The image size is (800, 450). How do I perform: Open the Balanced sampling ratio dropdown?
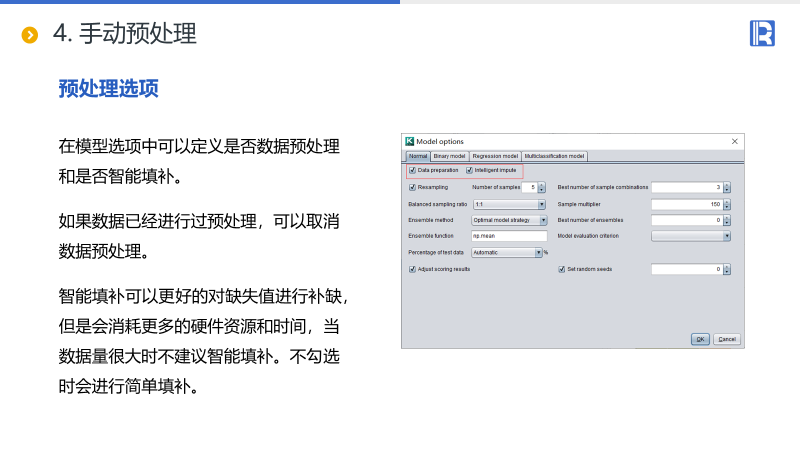click(x=509, y=204)
